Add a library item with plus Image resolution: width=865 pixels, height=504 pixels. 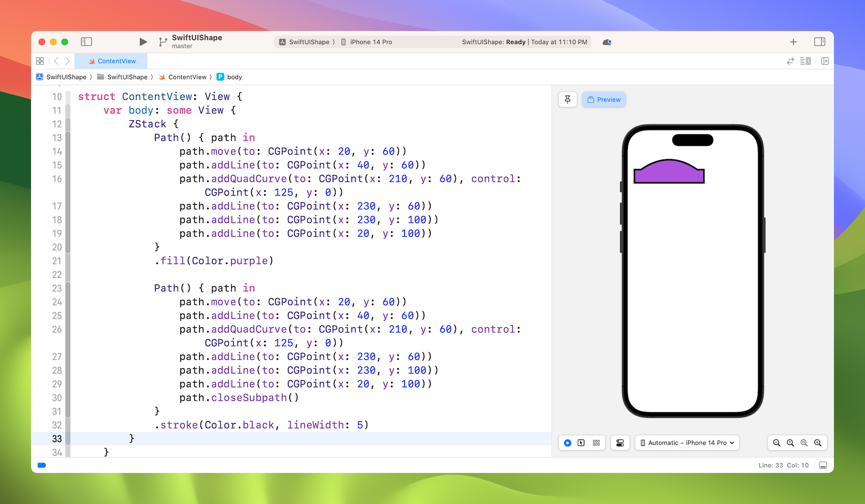click(793, 42)
